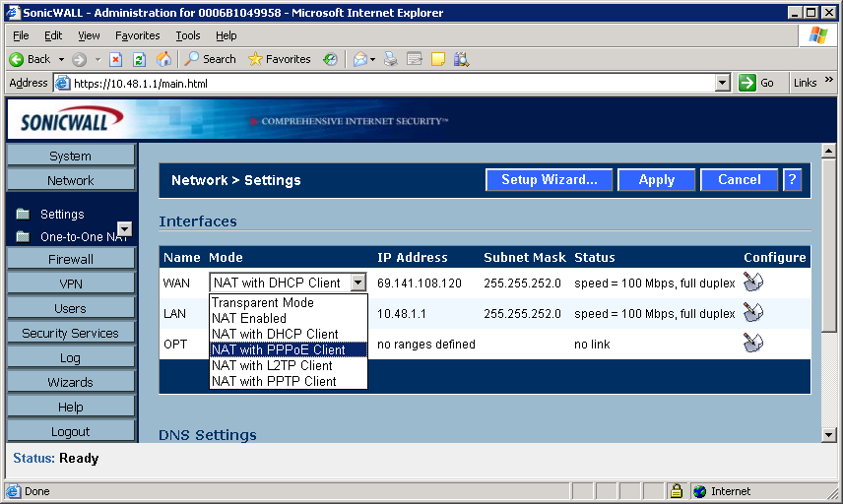
Task: Choose Transparent Mode from mode list
Action: point(288,303)
